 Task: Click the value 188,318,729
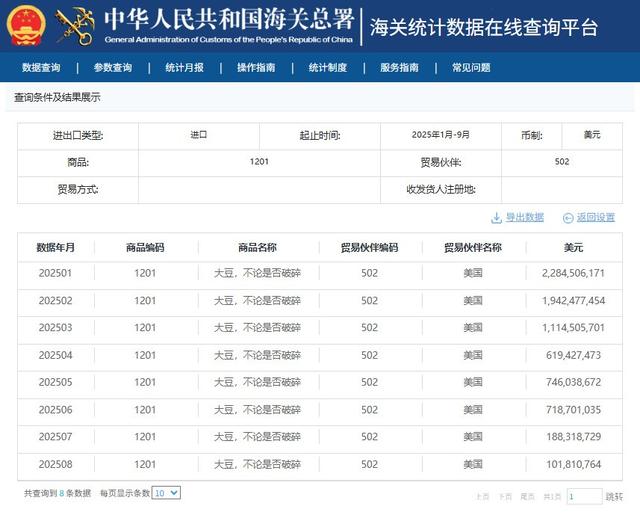click(x=573, y=437)
